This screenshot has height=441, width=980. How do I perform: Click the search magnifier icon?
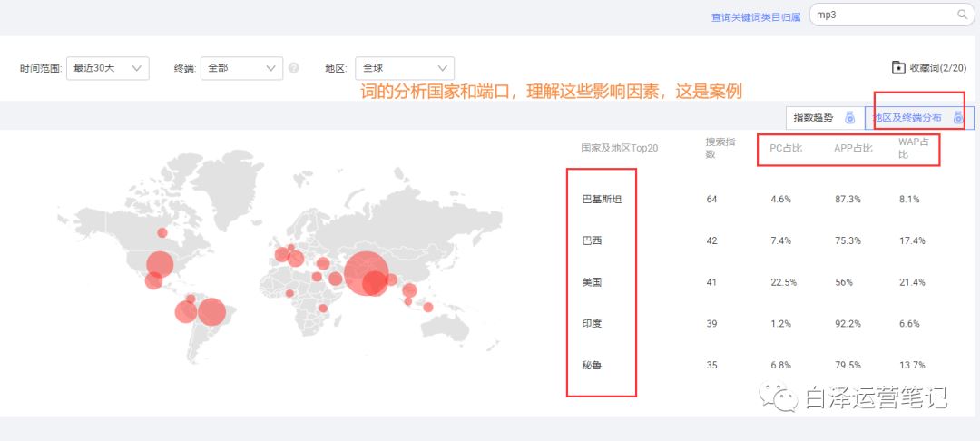963,15
